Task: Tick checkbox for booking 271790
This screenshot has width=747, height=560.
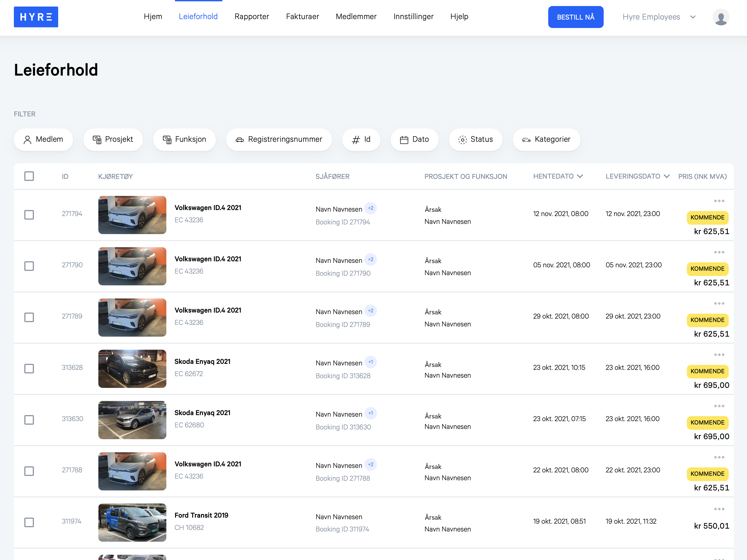Action: click(29, 266)
